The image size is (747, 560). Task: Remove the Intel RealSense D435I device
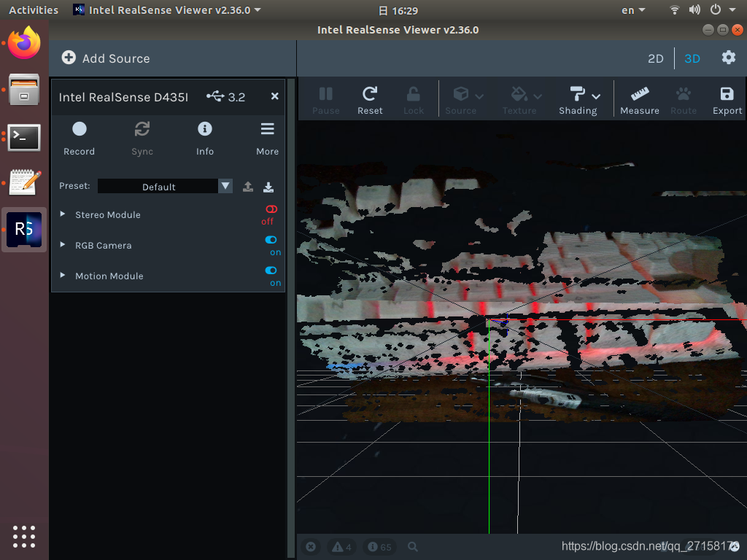click(274, 96)
